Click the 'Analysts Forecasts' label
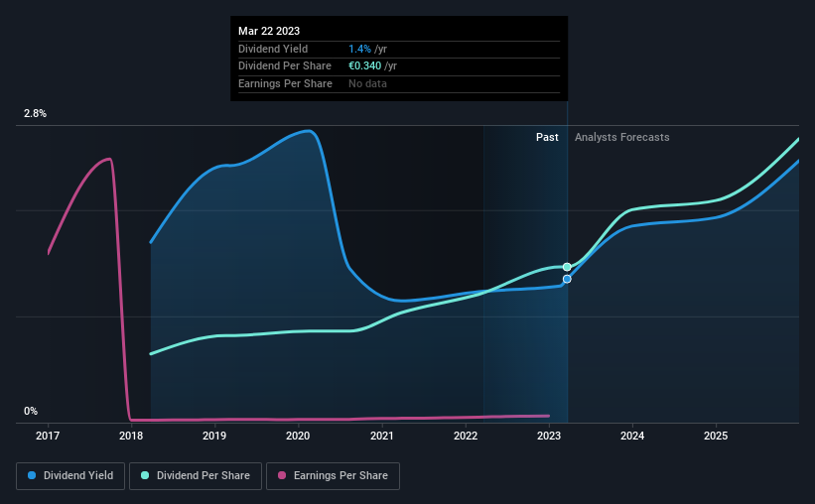 coord(621,137)
